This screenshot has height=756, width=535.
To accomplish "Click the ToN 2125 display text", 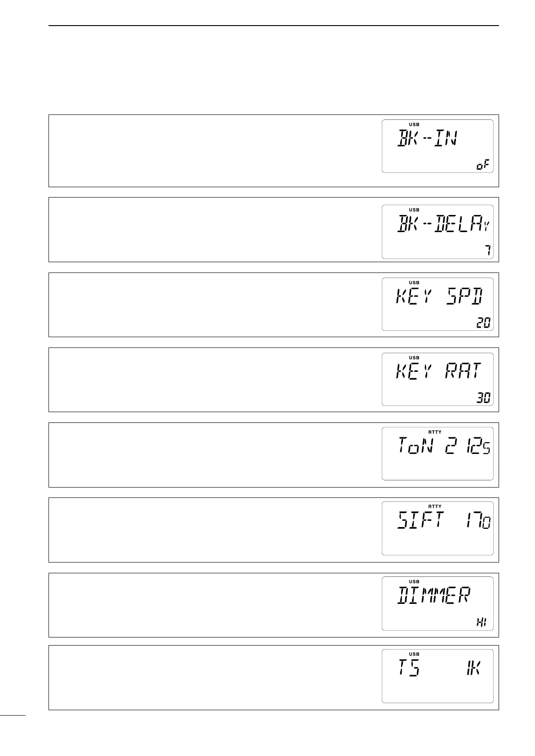I will click(x=444, y=446).
